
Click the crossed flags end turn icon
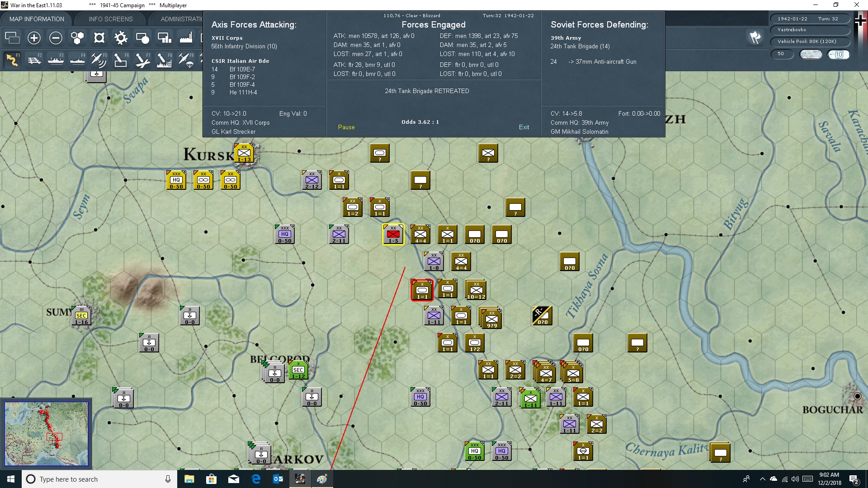(x=755, y=38)
